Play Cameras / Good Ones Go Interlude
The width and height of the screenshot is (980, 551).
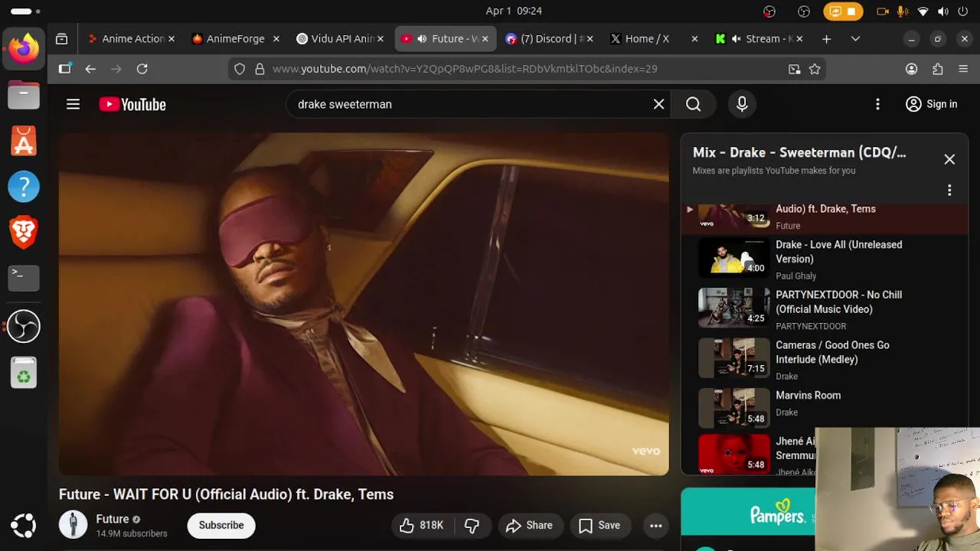(x=825, y=360)
